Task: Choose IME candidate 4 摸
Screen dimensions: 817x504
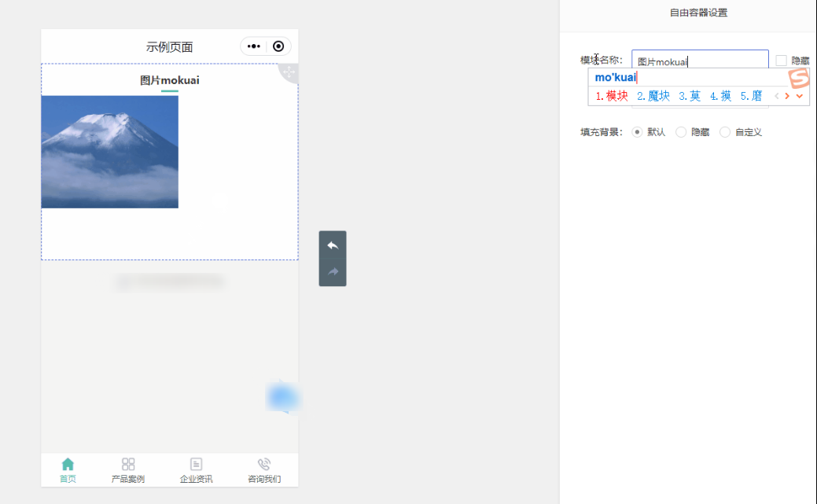Action: tap(720, 96)
